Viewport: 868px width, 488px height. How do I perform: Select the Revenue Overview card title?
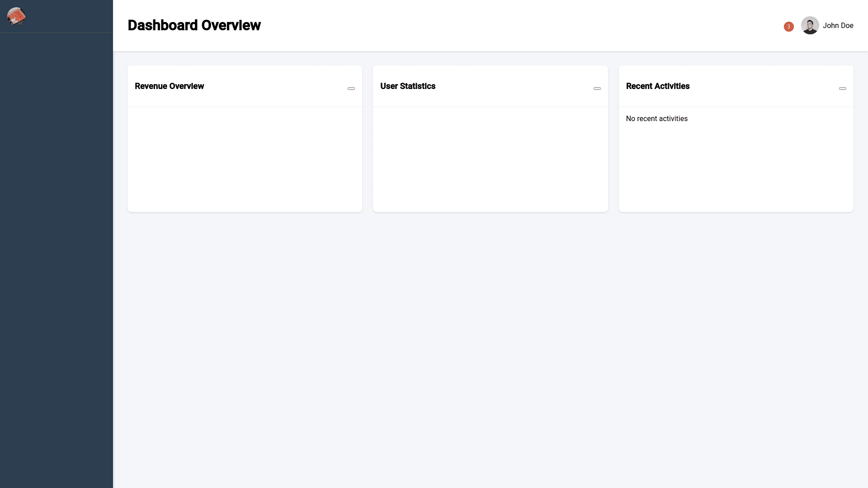[x=169, y=86]
